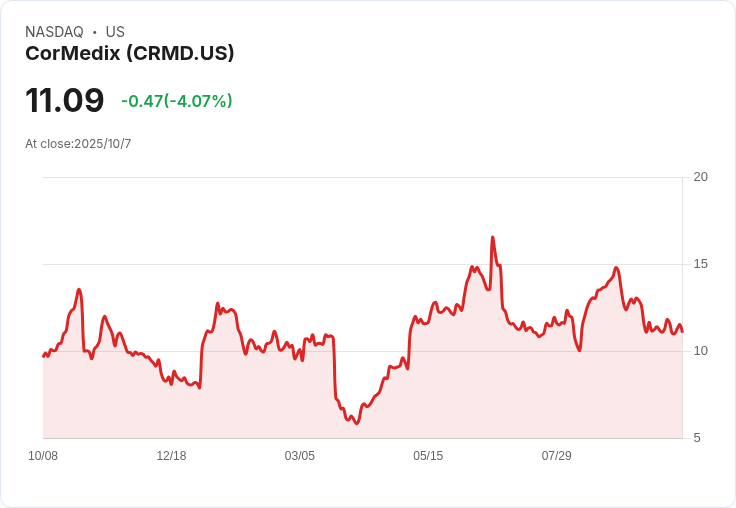Click the 15 value on the price axis

(x=701, y=264)
